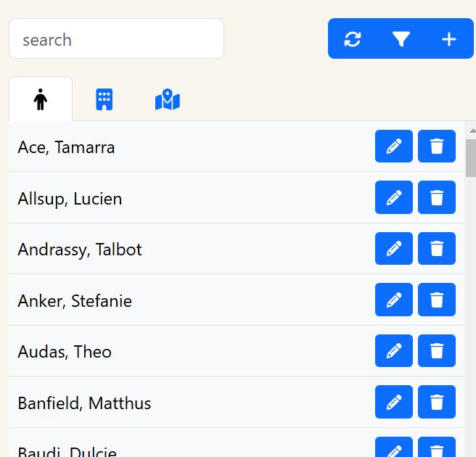Delete the Allsup, Lucien entry

437,197
